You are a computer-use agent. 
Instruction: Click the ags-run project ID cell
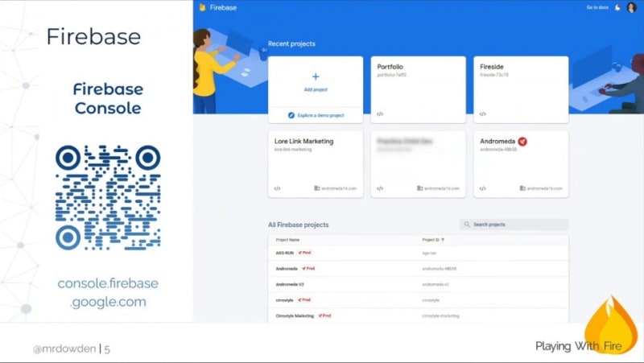pos(429,254)
